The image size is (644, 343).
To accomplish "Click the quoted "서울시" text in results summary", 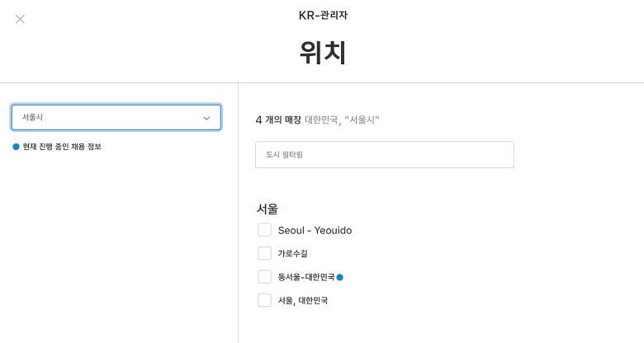I will tap(362, 120).
